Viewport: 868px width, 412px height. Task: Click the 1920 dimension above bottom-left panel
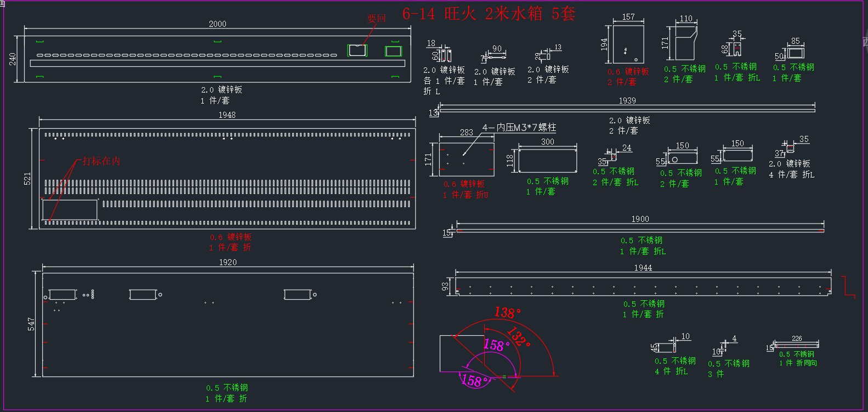click(228, 262)
